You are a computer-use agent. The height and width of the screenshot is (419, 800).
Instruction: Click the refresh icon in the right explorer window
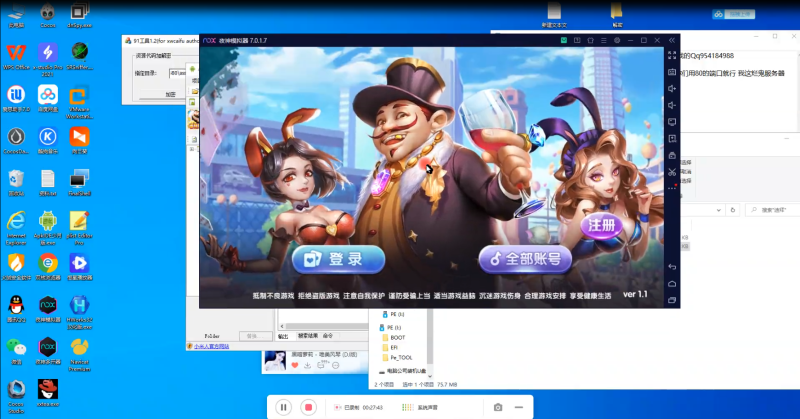point(733,210)
